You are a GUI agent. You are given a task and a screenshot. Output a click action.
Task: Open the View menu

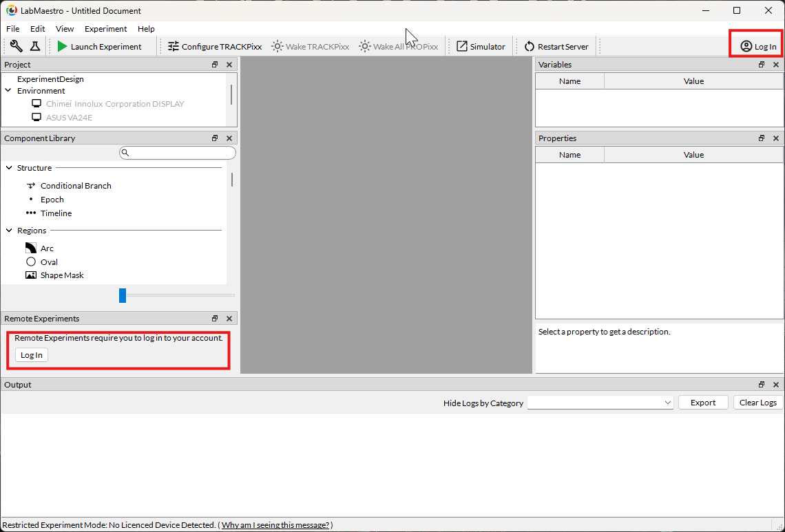65,29
